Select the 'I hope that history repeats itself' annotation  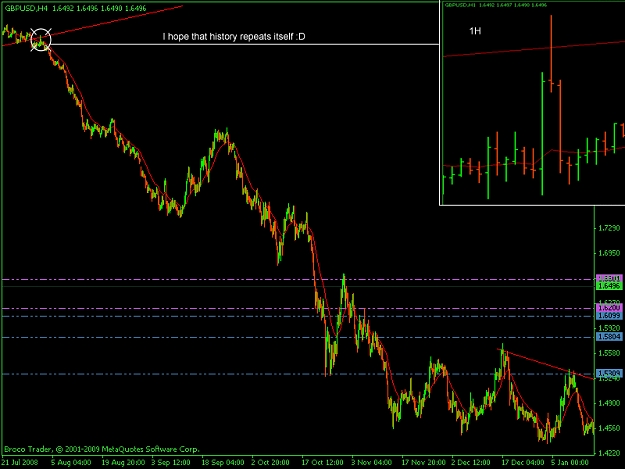(234, 37)
